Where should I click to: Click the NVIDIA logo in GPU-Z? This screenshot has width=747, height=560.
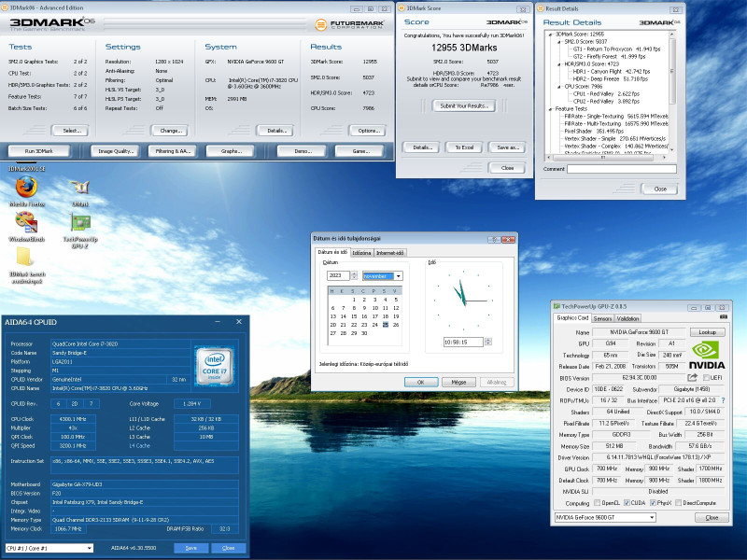coord(707,356)
